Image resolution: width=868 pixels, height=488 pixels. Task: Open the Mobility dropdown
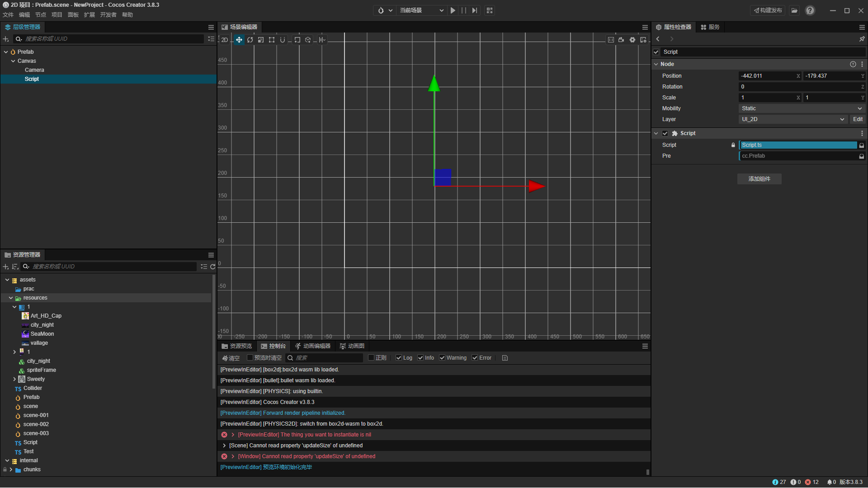point(802,108)
